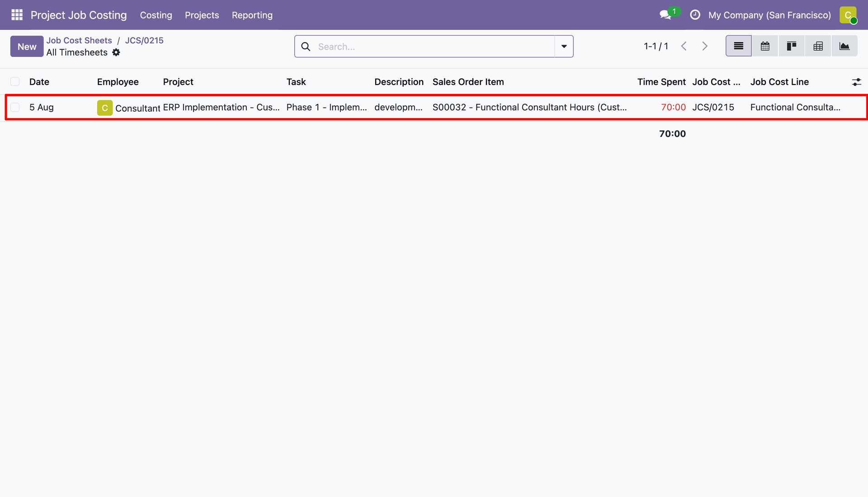868x497 pixels.
Task: Switch to graph view
Action: click(x=844, y=46)
